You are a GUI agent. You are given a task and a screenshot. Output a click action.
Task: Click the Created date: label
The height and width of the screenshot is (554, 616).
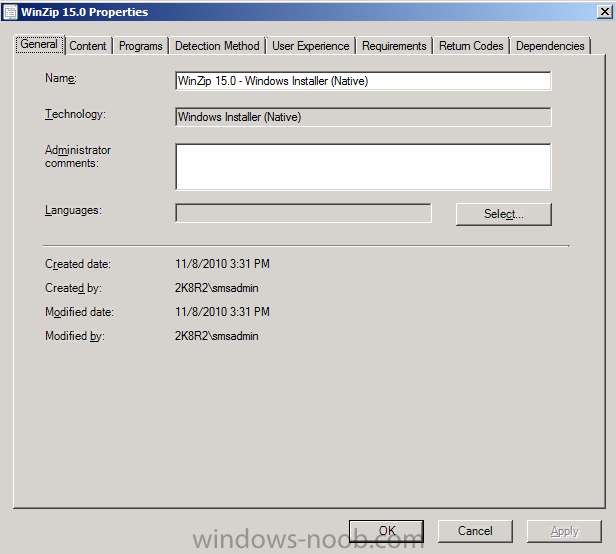click(x=78, y=264)
